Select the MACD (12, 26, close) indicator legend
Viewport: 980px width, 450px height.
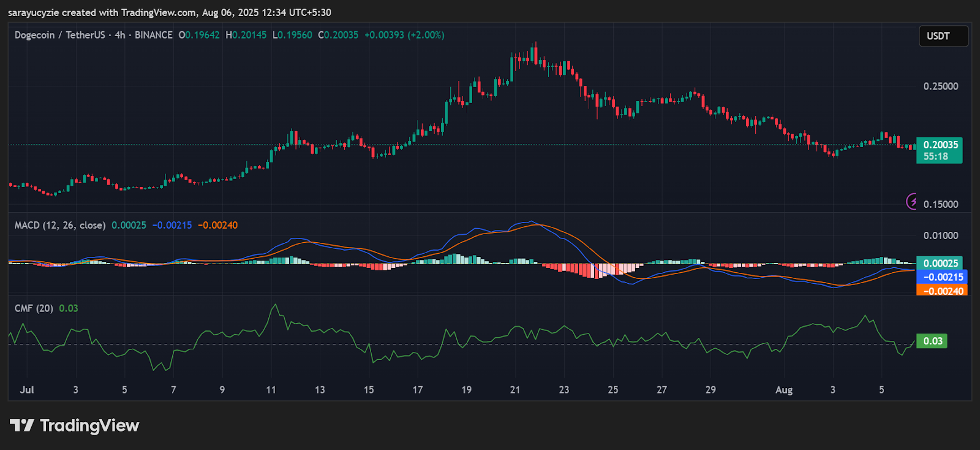59,225
